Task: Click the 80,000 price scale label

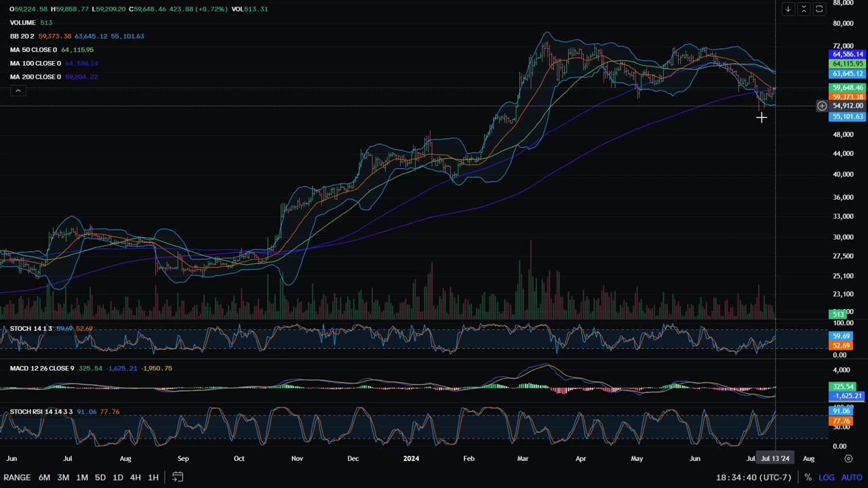Action: (843, 24)
